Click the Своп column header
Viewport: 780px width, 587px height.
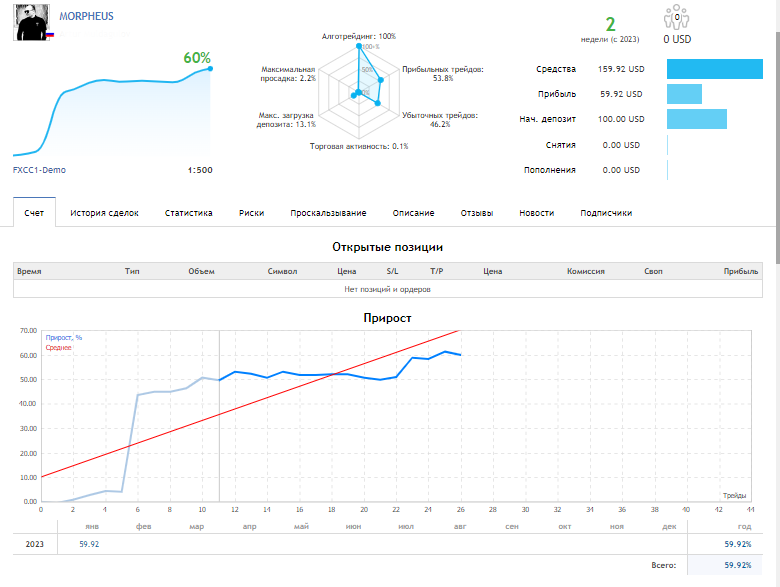click(654, 271)
